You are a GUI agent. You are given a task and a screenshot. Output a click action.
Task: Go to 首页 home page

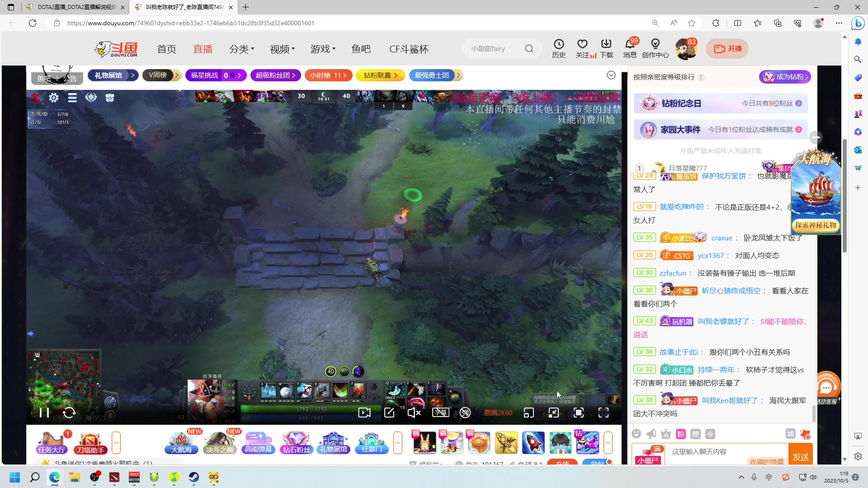[166, 49]
